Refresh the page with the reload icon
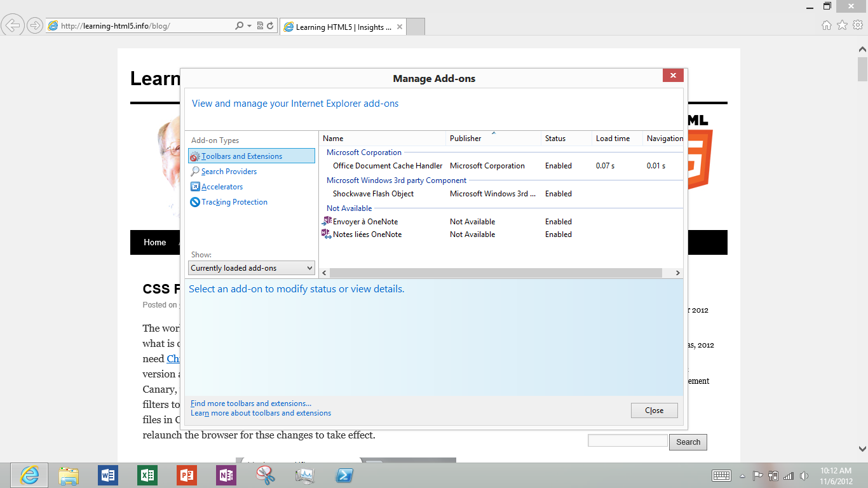The height and width of the screenshot is (488, 868). click(x=270, y=26)
